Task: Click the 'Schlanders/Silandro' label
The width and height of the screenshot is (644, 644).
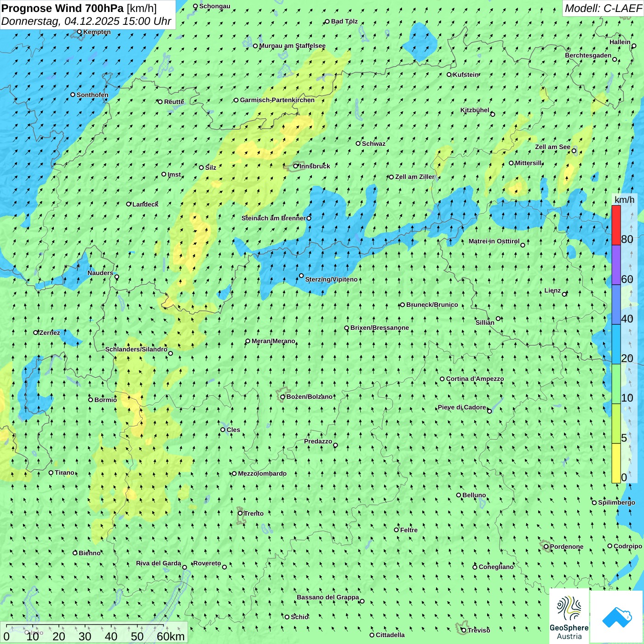Action: pos(136,349)
